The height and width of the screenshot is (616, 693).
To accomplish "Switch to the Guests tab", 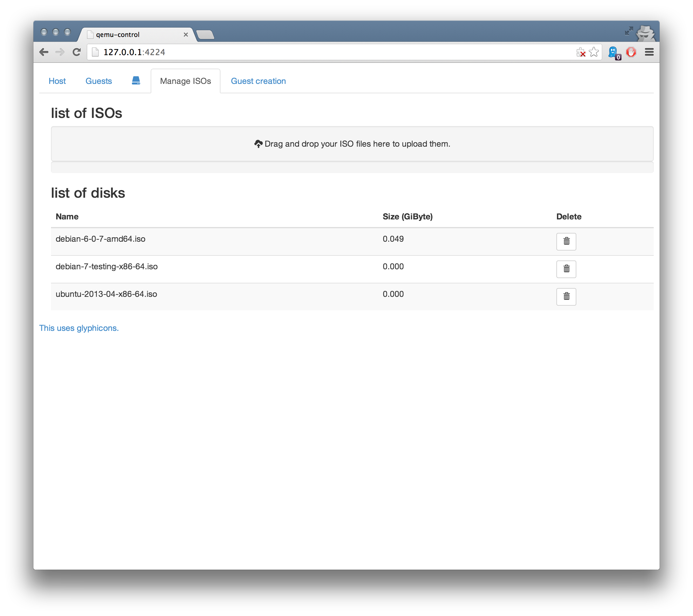I will tap(98, 81).
